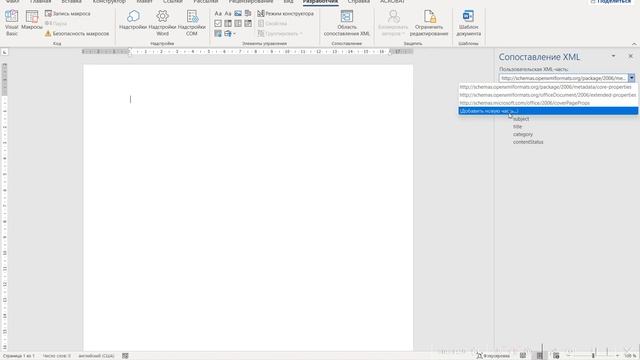Insert Drop-Down List content control
The width and height of the screenshot is (640, 360).
(x=238, y=23)
